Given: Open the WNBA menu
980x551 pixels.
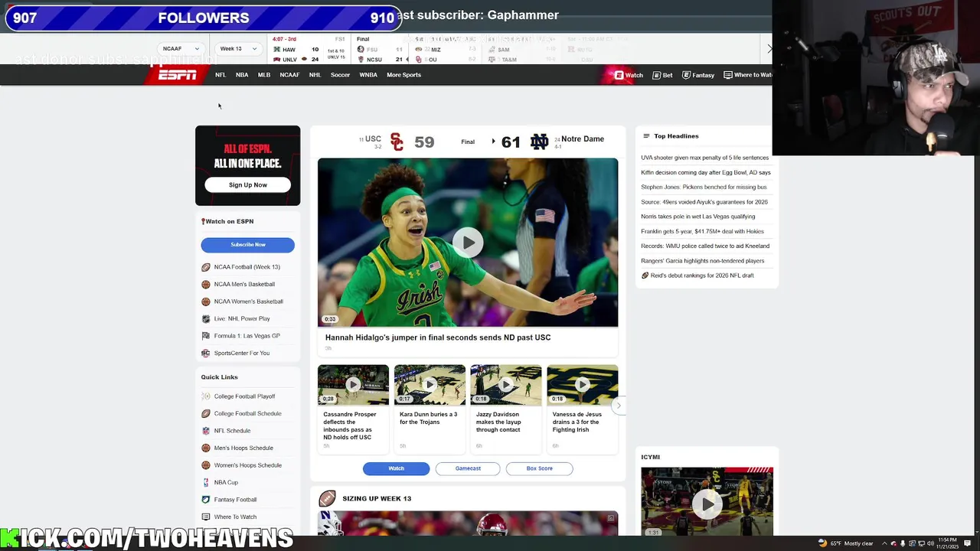Looking at the screenshot, I should pos(368,75).
